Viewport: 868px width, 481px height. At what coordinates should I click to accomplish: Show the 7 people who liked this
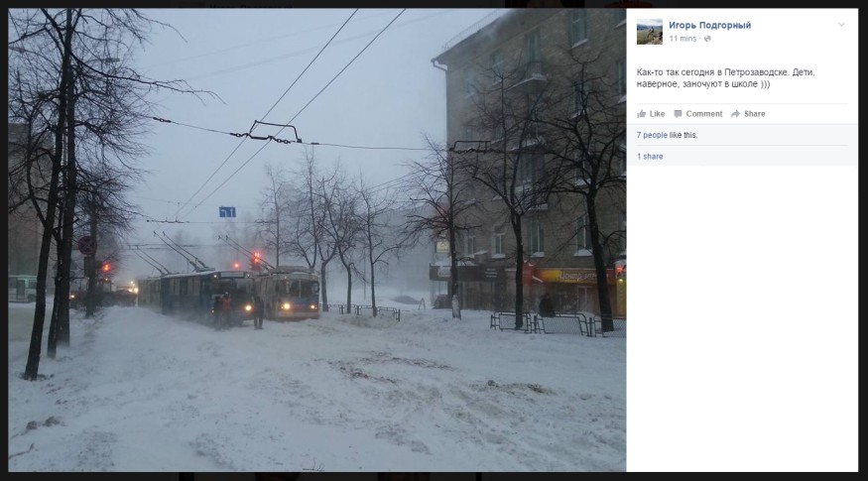point(652,135)
